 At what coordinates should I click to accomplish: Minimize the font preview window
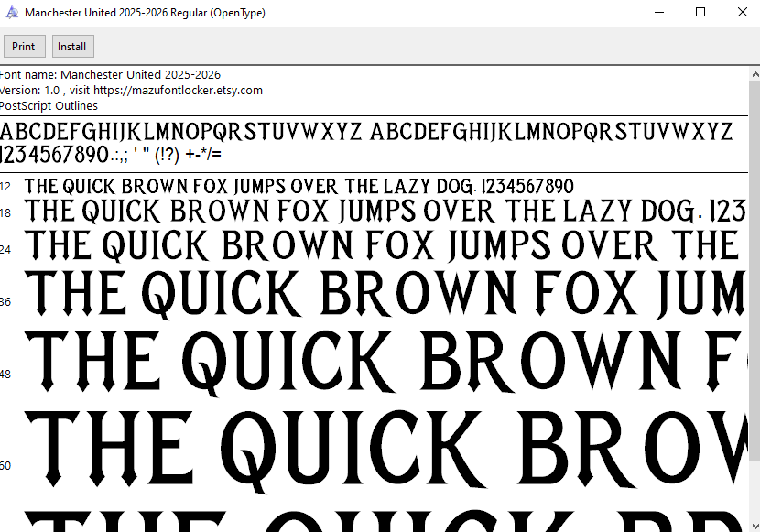point(658,13)
